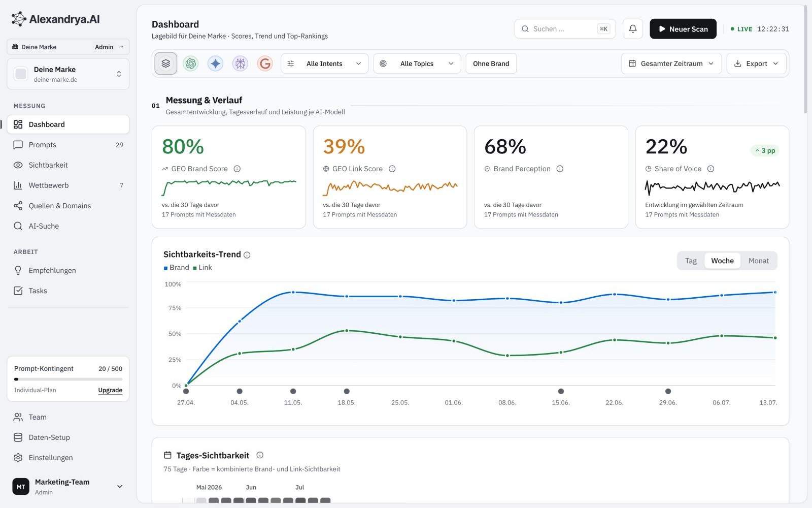Image resolution: width=812 pixels, height=508 pixels.
Task: Toggle the Ohne Brand filter
Action: (x=491, y=63)
